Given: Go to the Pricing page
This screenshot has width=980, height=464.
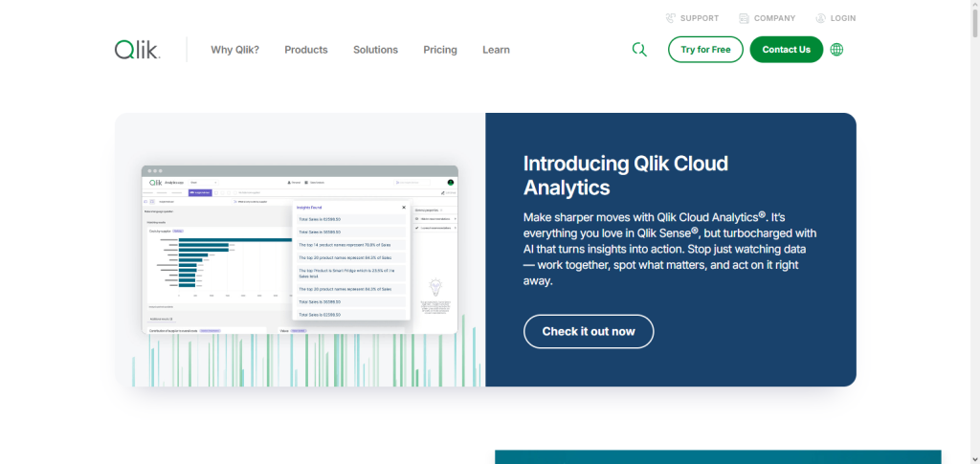Looking at the screenshot, I should (x=440, y=50).
